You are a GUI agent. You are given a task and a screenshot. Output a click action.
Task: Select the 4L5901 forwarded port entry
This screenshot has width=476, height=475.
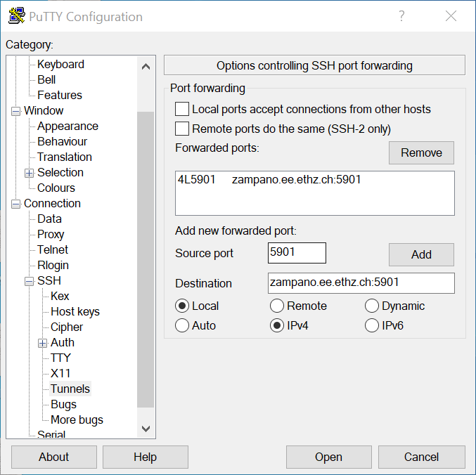[x=315, y=180]
